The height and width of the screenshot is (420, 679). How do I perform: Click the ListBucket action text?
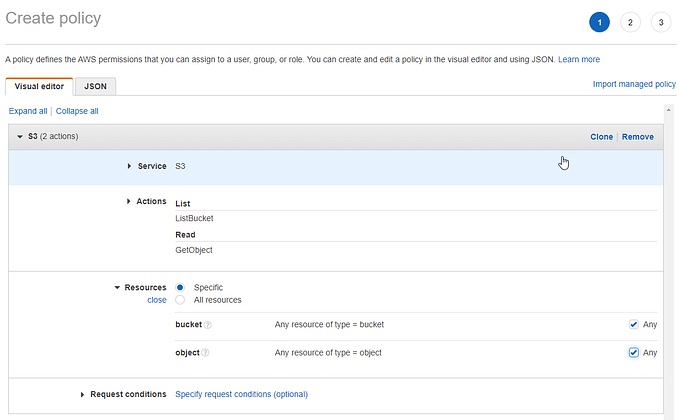click(x=194, y=218)
